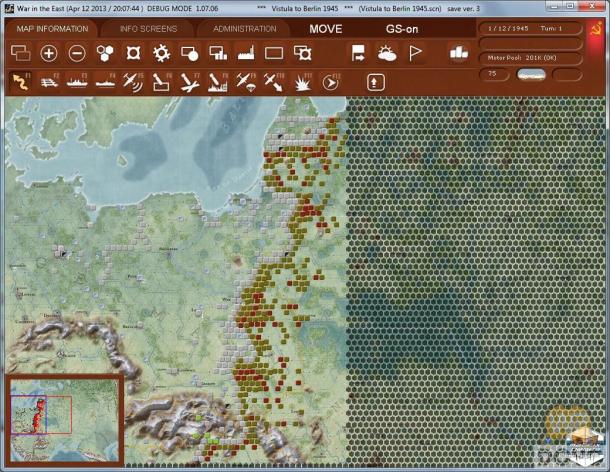Click the outlined pennant flag icon
The image size is (610, 472).
[x=415, y=53]
